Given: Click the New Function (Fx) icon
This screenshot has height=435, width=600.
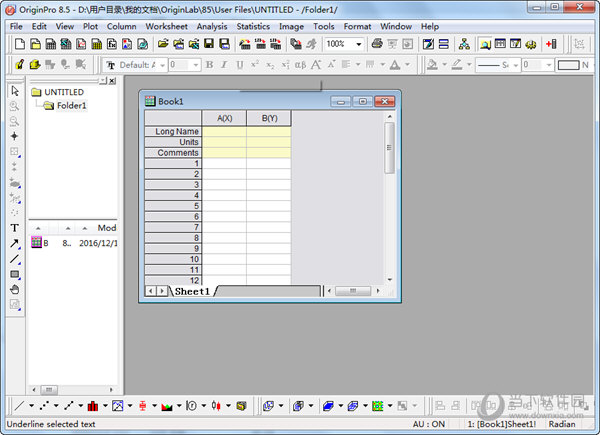Looking at the screenshot, I should [x=111, y=44].
